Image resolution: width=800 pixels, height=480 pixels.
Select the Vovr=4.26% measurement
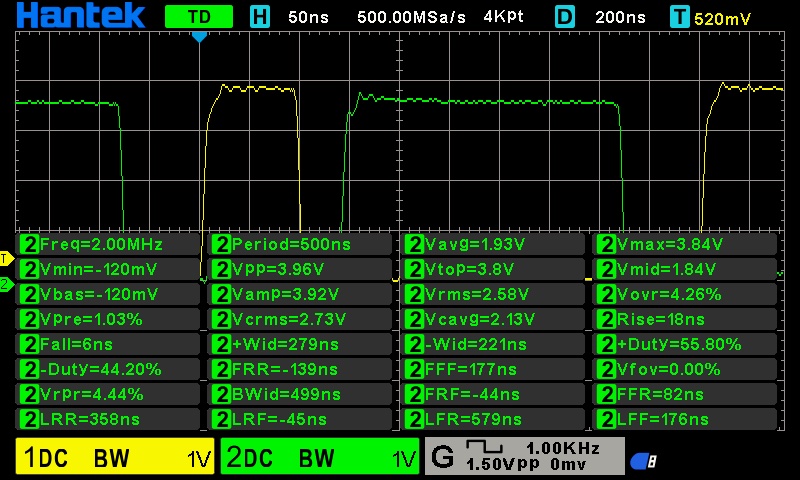[x=685, y=294]
